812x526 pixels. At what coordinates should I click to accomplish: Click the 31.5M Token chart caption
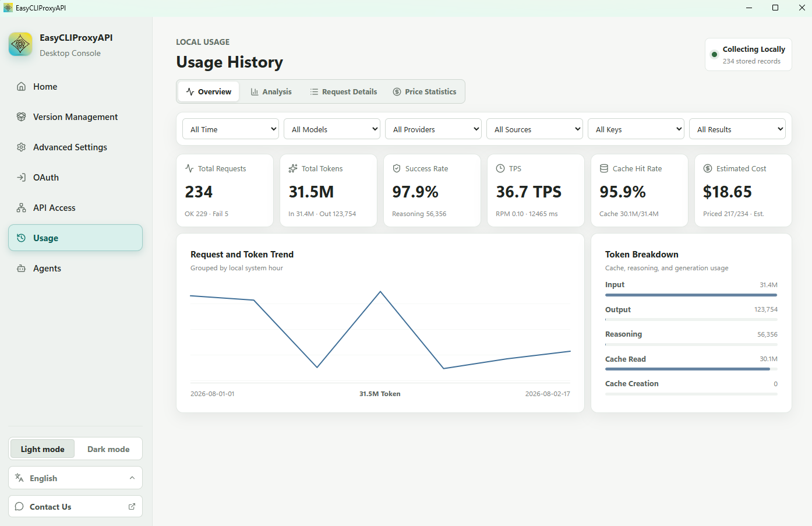click(x=380, y=394)
